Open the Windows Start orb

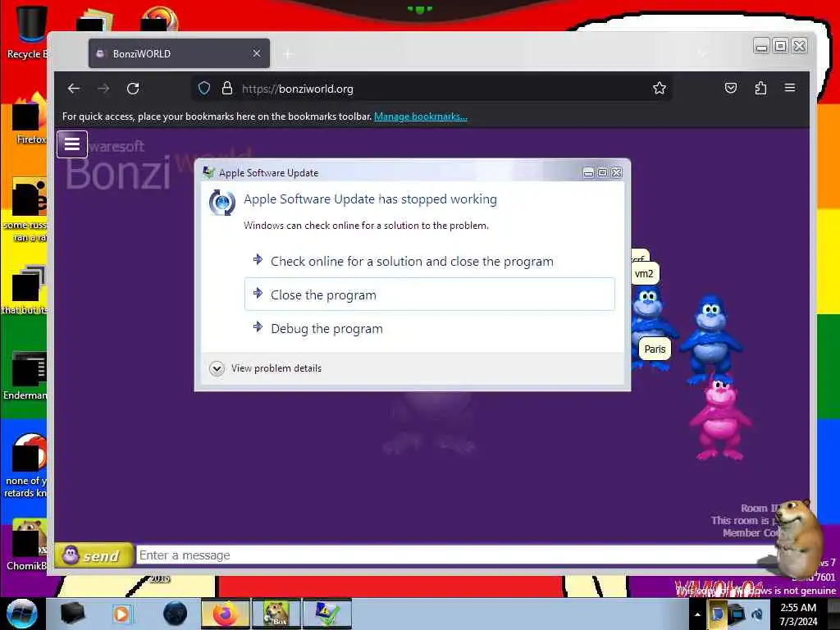click(21, 614)
